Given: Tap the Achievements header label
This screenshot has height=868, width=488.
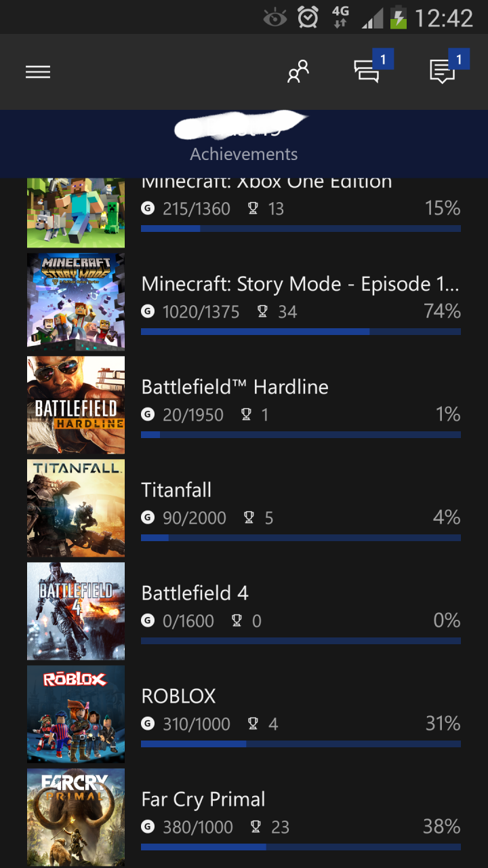Looking at the screenshot, I should (244, 154).
